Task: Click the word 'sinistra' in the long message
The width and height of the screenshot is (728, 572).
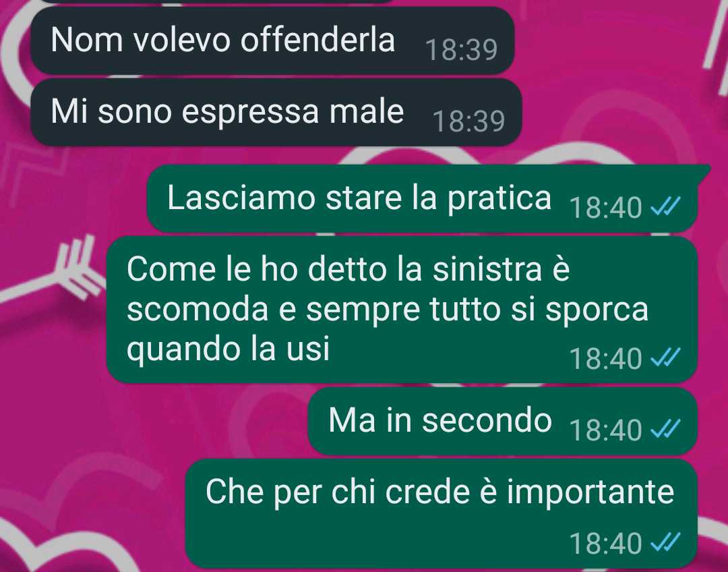Action: coord(487,268)
